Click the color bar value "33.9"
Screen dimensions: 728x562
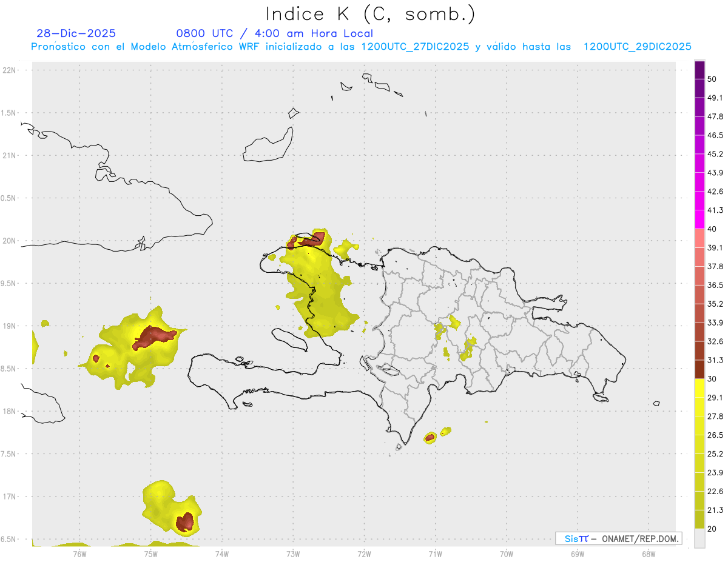pyautogui.click(x=715, y=323)
